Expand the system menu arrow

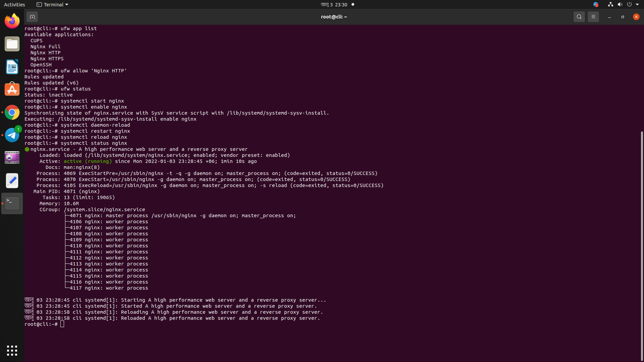point(637,5)
